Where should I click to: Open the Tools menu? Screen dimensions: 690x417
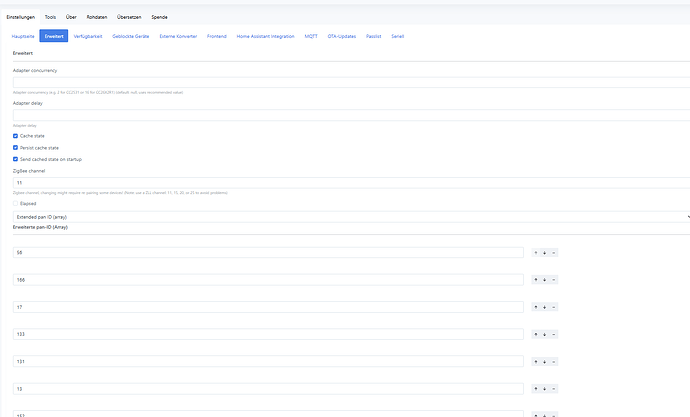[x=50, y=17]
